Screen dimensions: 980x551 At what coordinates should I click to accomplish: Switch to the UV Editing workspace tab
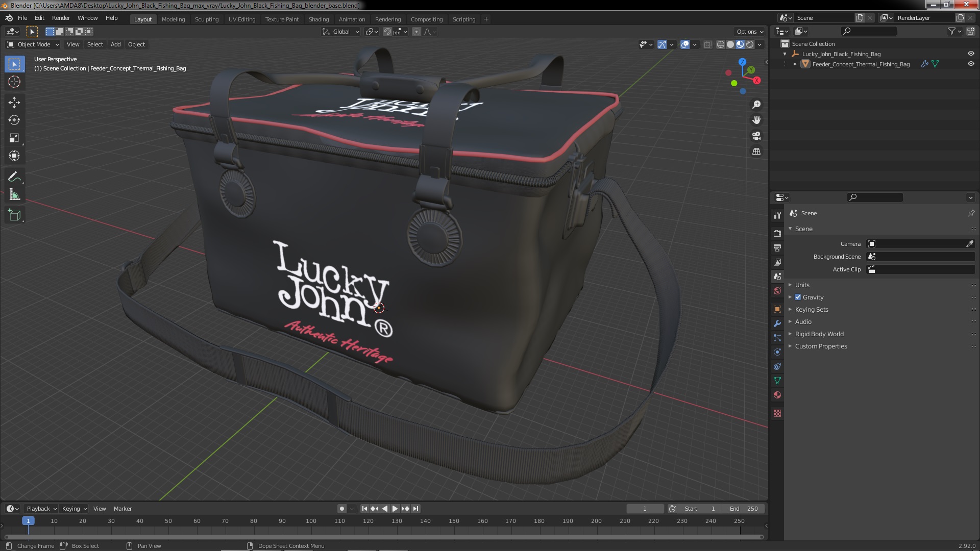point(242,19)
